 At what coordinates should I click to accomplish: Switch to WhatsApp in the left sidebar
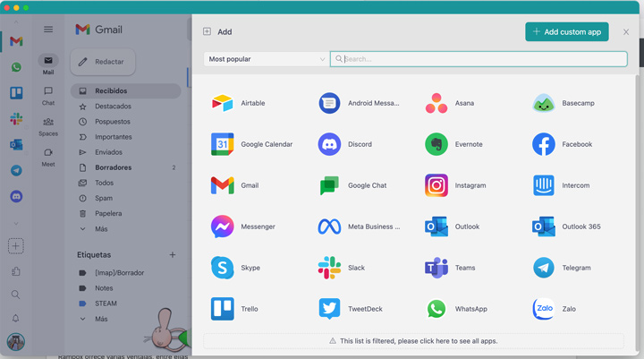(x=16, y=67)
